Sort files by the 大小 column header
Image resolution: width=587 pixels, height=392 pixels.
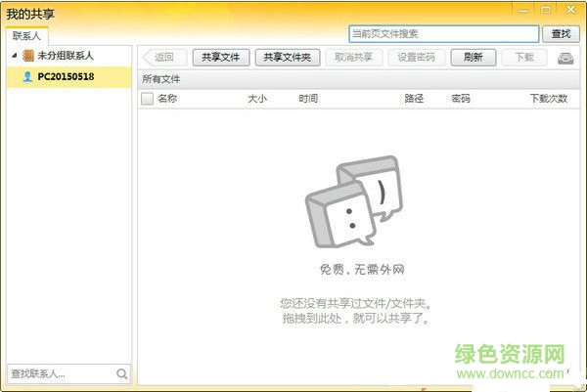(x=256, y=99)
